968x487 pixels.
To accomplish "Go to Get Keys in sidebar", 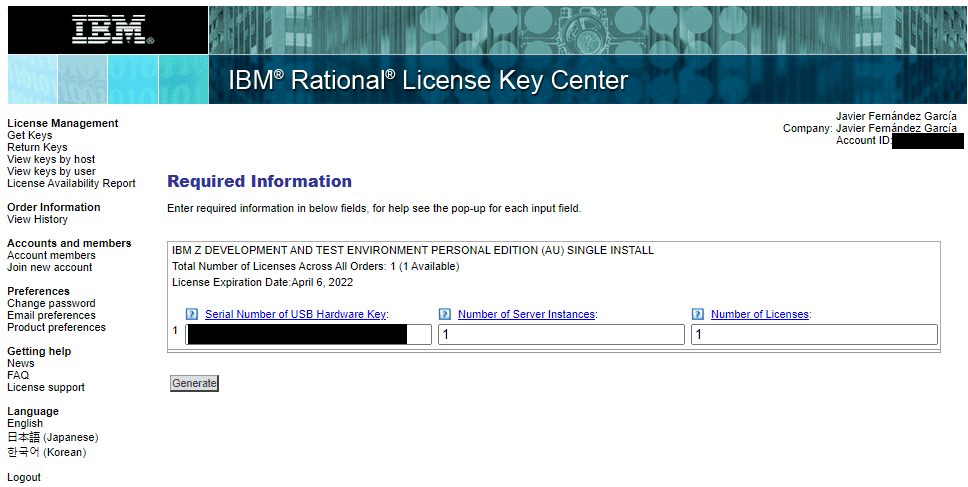I will coord(30,136).
